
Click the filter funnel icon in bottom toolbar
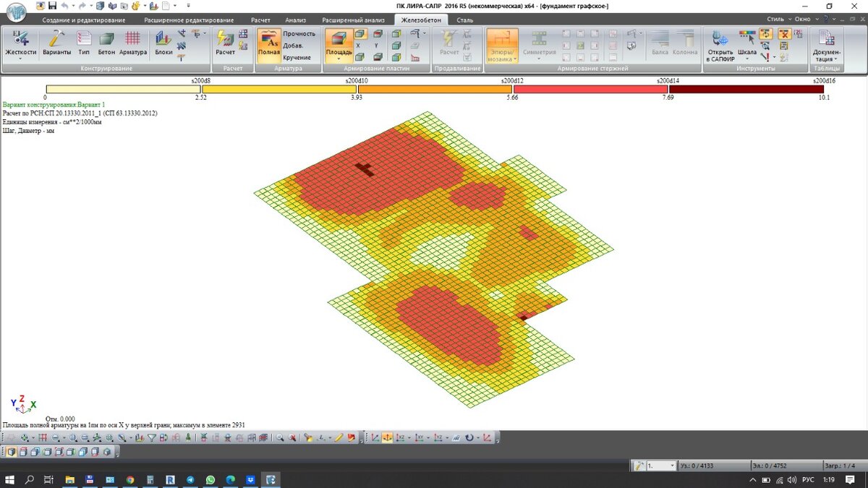(x=152, y=438)
